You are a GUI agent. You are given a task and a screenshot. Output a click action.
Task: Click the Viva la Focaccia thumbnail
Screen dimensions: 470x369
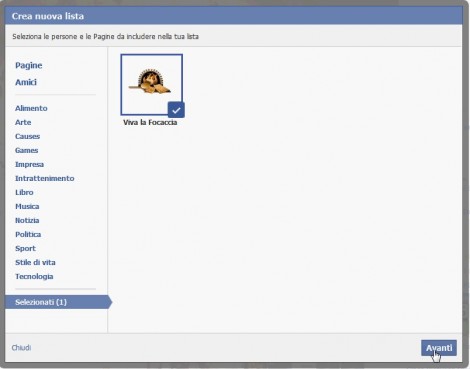coord(152,85)
